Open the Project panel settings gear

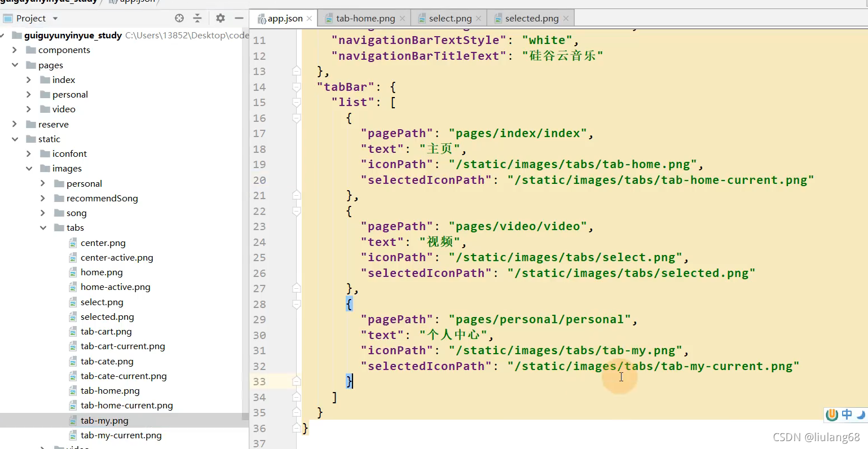tap(221, 18)
